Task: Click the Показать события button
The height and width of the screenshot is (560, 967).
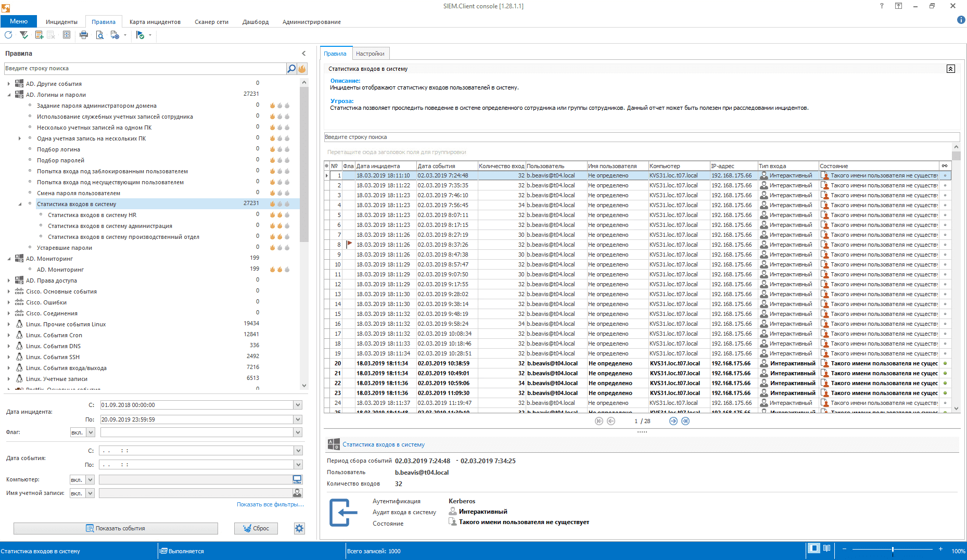Action: [116, 528]
